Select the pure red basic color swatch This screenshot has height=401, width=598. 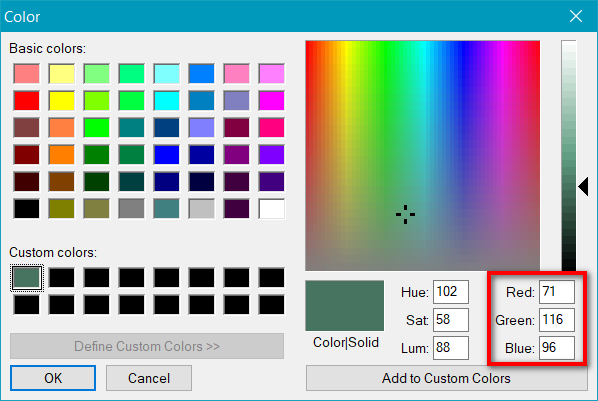click(x=27, y=101)
